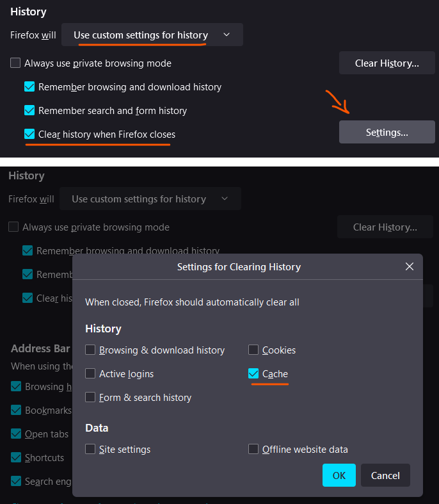439x504 pixels.
Task: Confirm dialog with the OK button
Action: (339, 475)
